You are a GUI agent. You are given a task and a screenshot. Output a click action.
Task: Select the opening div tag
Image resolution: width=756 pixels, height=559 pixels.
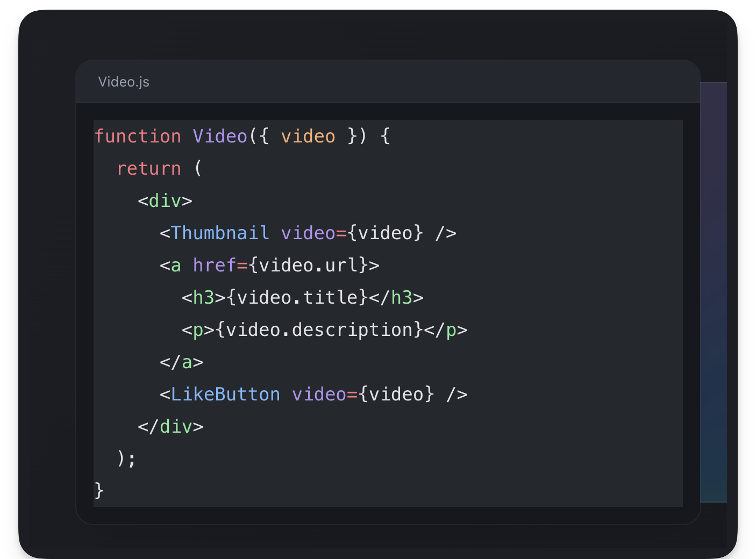click(x=165, y=200)
